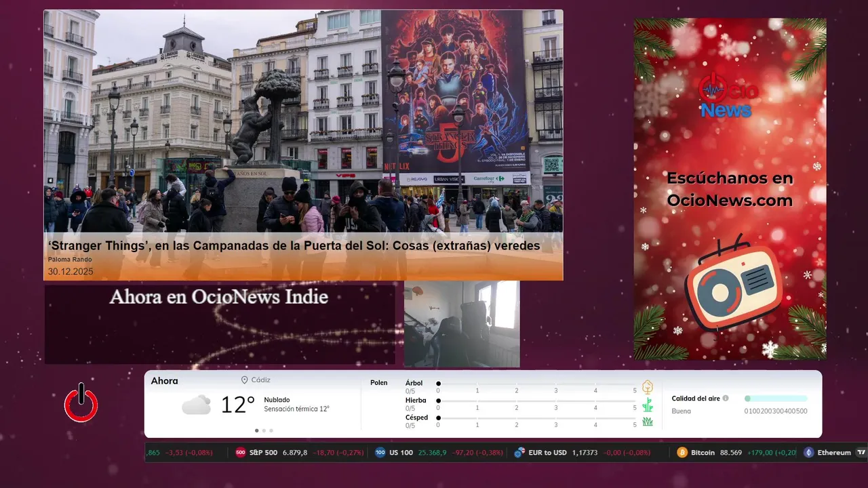This screenshot has width=868, height=488.
Task: Click US 100 price 25.368,9
Action: (432, 452)
